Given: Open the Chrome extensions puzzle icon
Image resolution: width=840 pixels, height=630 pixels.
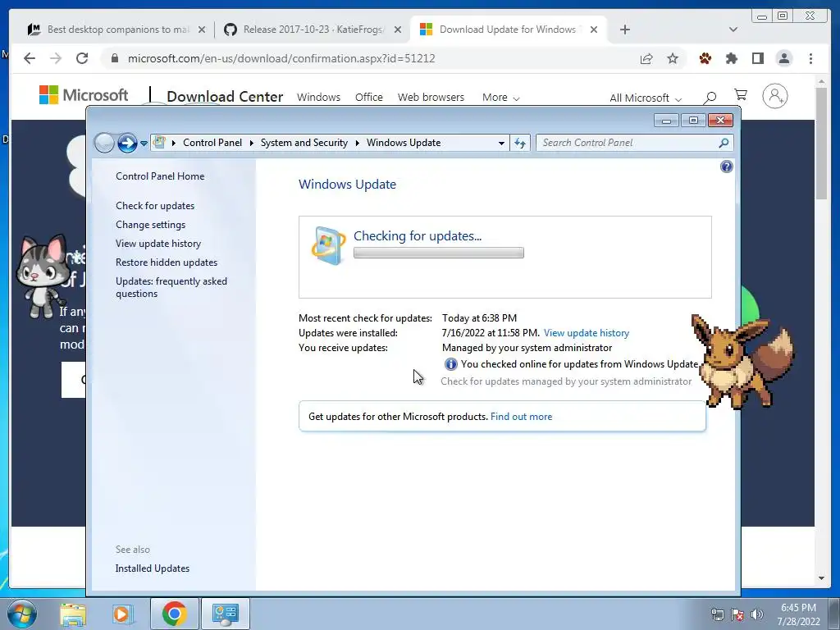Looking at the screenshot, I should tap(731, 58).
